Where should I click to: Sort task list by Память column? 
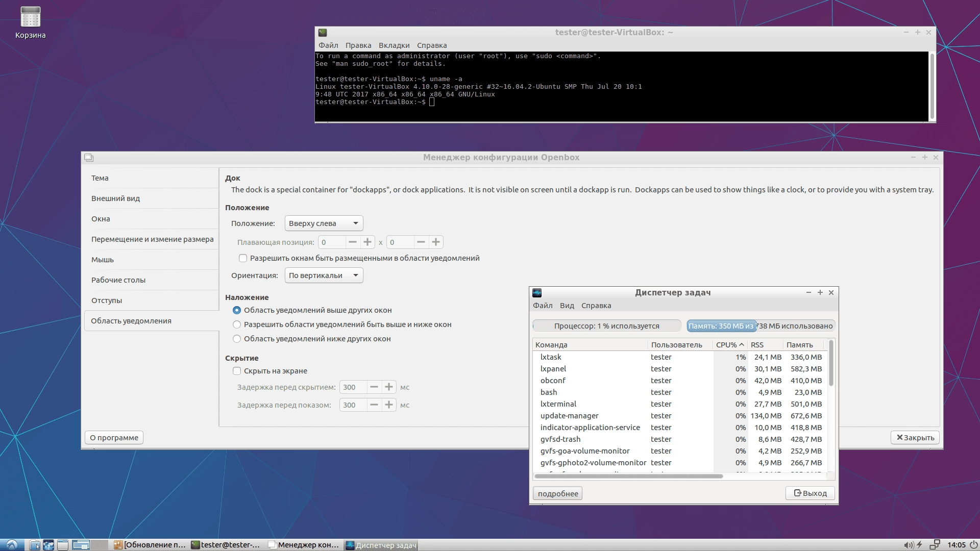pyautogui.click(x=803, y=345)
